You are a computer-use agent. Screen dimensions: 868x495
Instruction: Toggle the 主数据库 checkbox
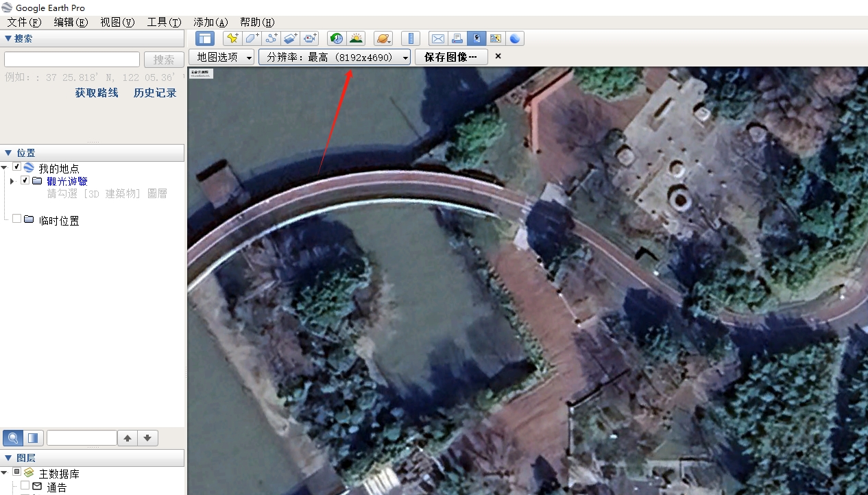[17, 472]
